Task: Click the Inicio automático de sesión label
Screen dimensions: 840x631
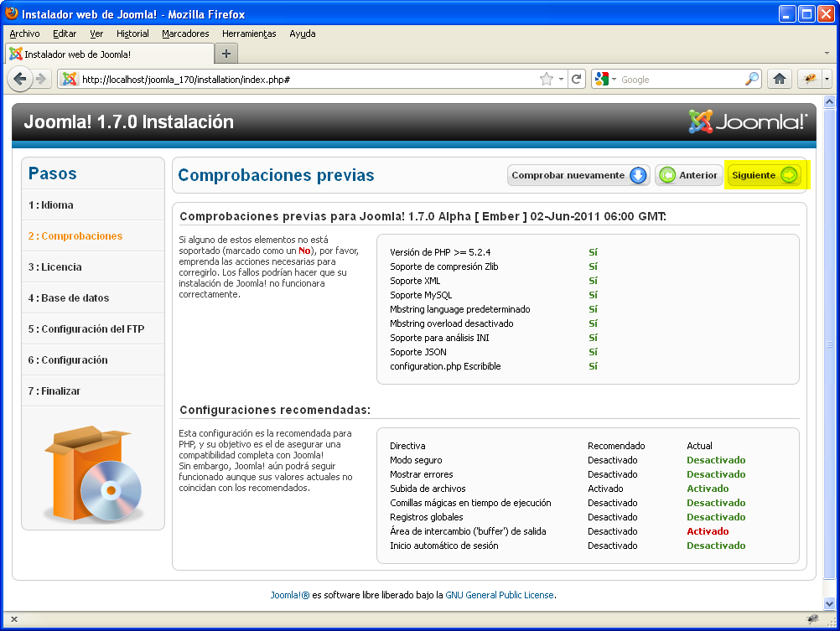Action: pyautogui.click(x=444, y=546)
